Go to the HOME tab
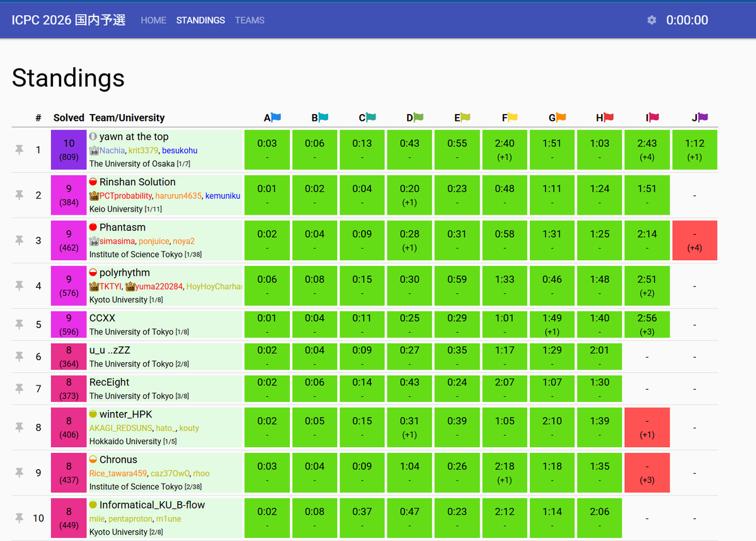The image size is (756, 541). 154,20
